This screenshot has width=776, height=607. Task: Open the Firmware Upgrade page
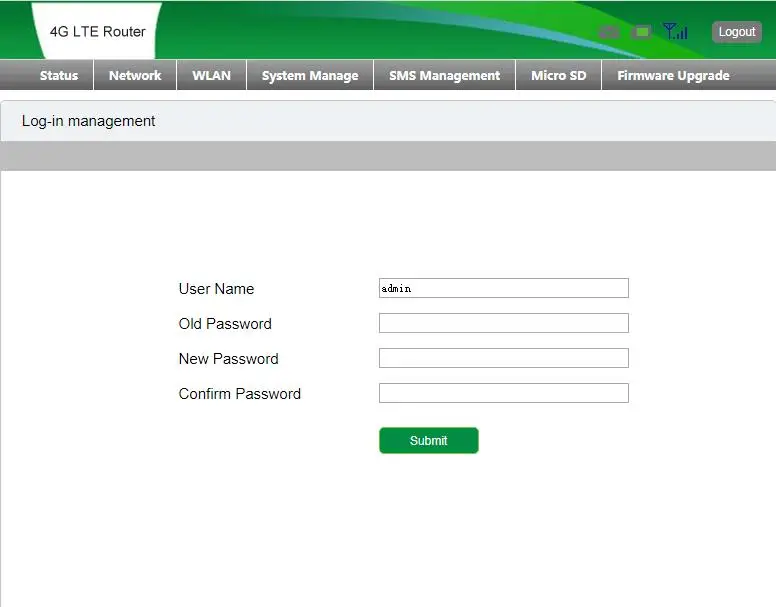coord(673,76)
